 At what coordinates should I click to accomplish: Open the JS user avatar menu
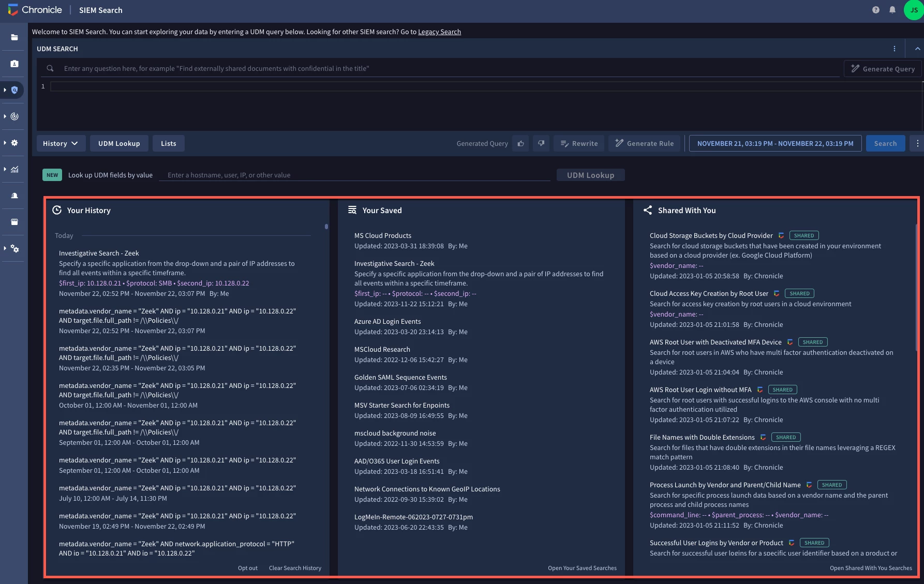tap(914, 10)
